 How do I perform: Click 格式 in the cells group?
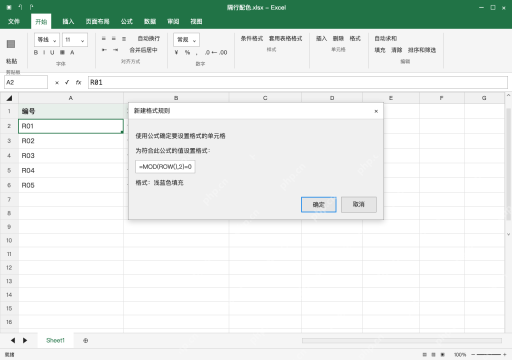point(355,39)
